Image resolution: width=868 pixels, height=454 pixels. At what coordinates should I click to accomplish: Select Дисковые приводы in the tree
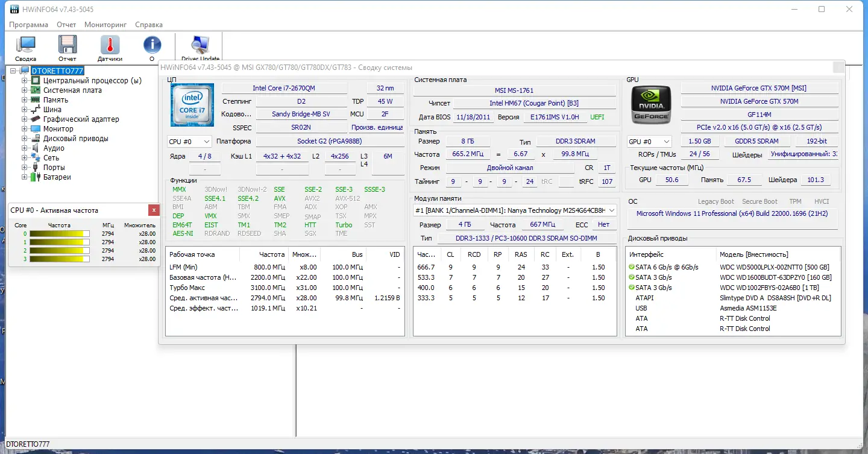click(x=76, y=139)
